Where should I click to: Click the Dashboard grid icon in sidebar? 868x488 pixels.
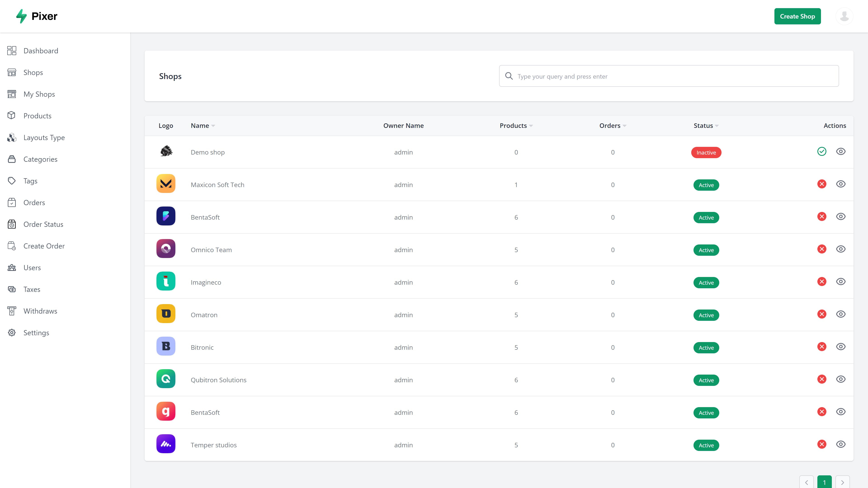coord(12,51)
